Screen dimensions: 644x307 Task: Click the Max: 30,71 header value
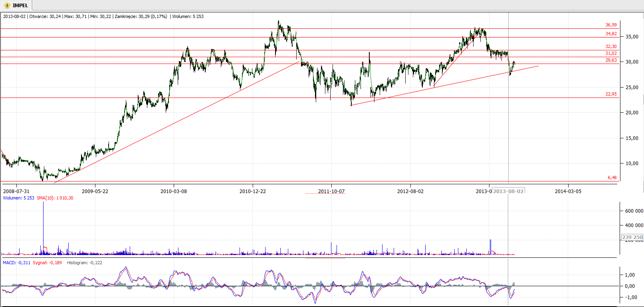pyautogui.click(x=75, y=16)
